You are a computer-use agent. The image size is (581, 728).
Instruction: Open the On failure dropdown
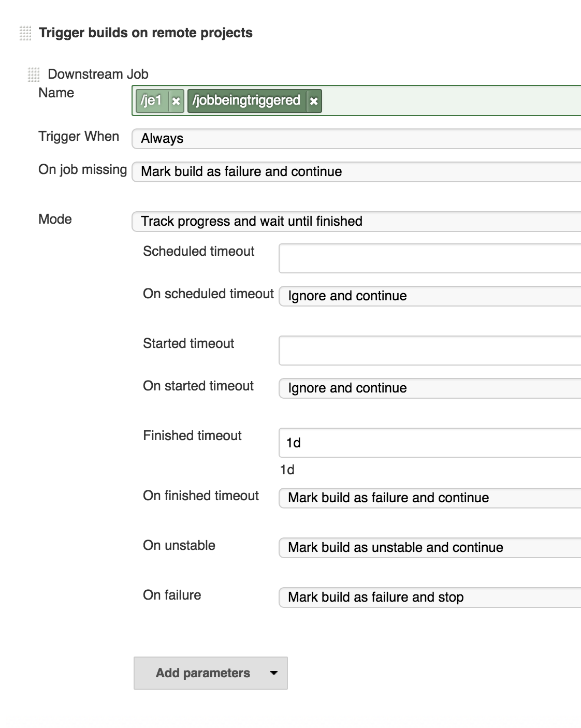pyautogui.click(x=430, y=598)
